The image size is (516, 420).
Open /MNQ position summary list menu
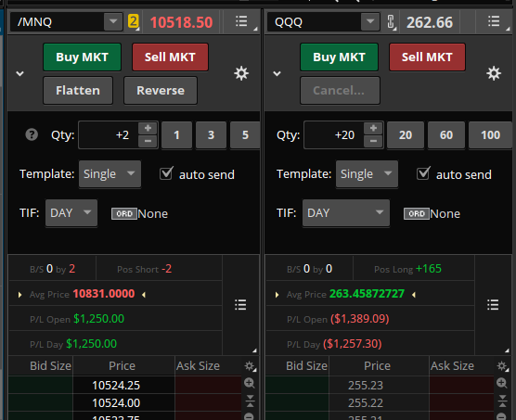240,305
